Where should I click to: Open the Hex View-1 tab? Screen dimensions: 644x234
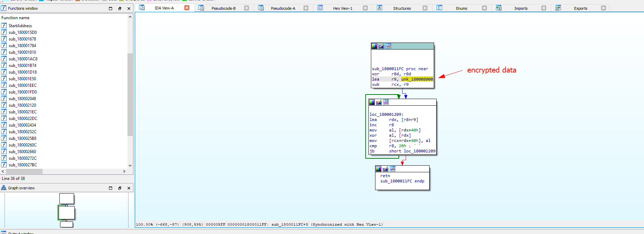342,8
